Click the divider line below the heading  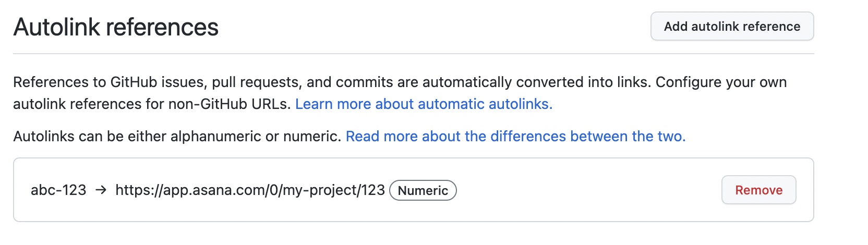coord(413,54)
